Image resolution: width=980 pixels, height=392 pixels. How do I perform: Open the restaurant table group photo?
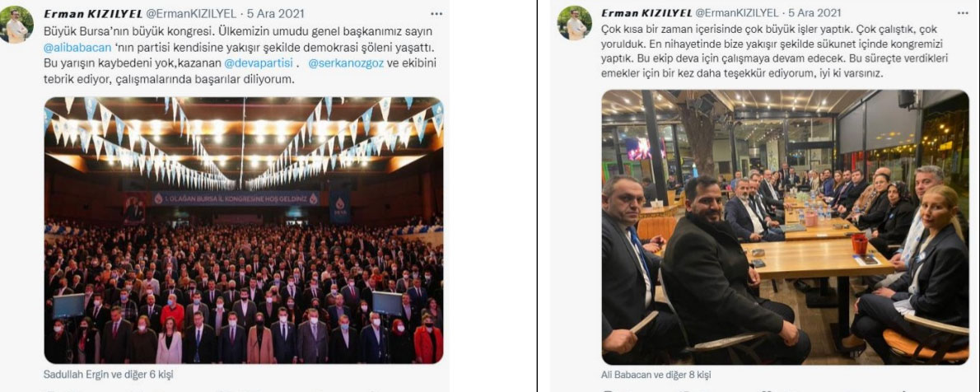(x=785, y=227)
